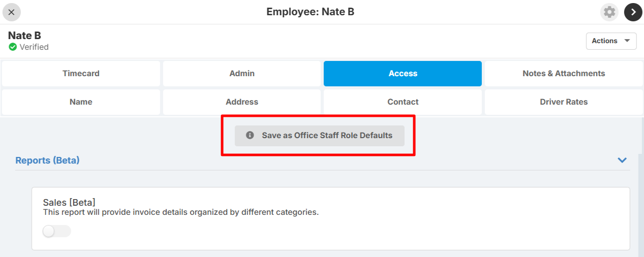This screenshot has width=644, height=257.
Task: Click the Sales [Beta] report card
Action: (331, 218)
